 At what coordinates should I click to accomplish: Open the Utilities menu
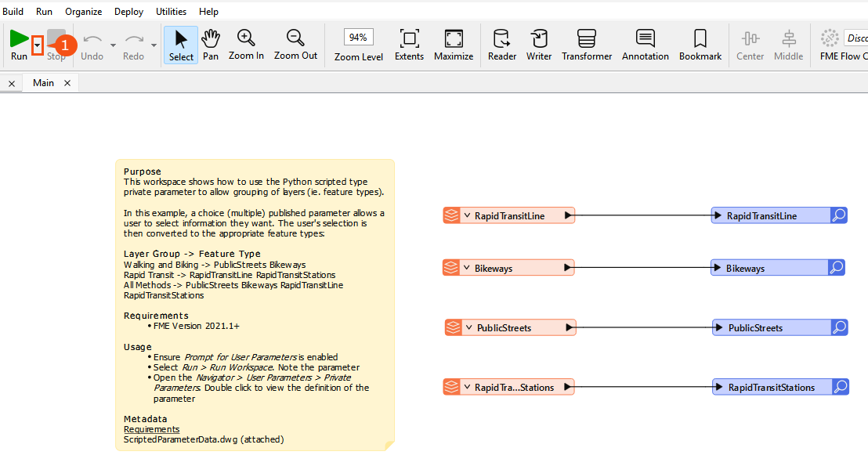[171, 12]
